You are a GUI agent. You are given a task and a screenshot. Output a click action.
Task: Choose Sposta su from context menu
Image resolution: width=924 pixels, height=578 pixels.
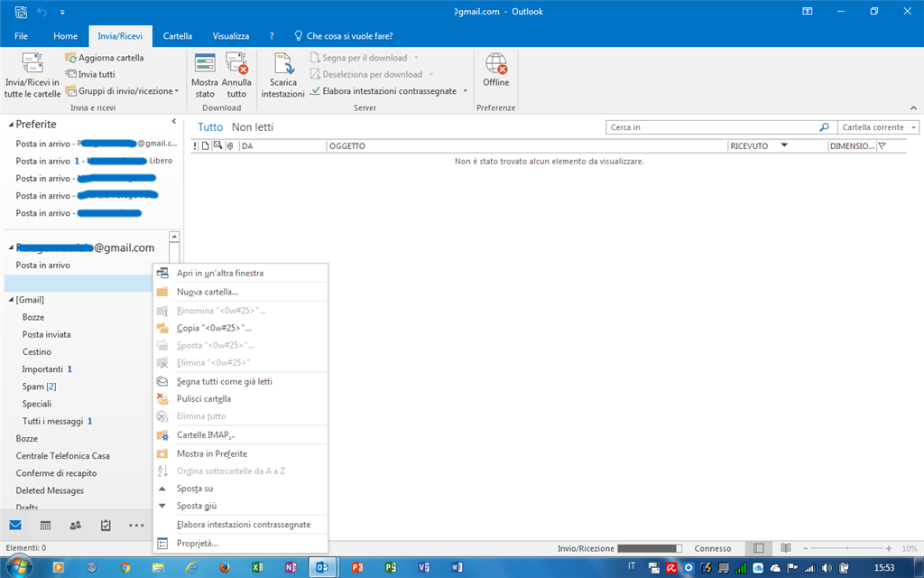[x=240, y=489]
